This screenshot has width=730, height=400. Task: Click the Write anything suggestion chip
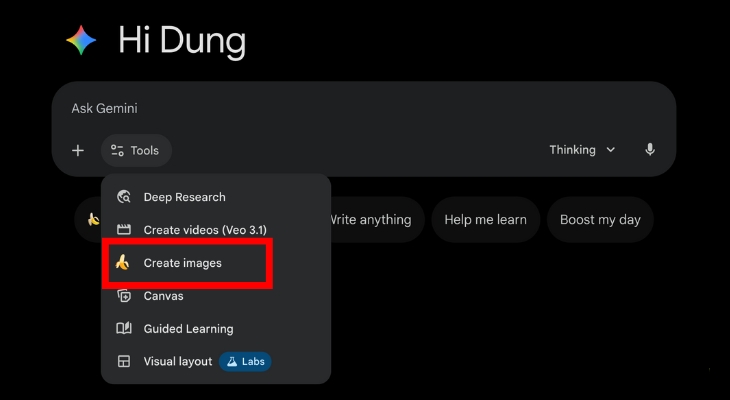point(370,220)
